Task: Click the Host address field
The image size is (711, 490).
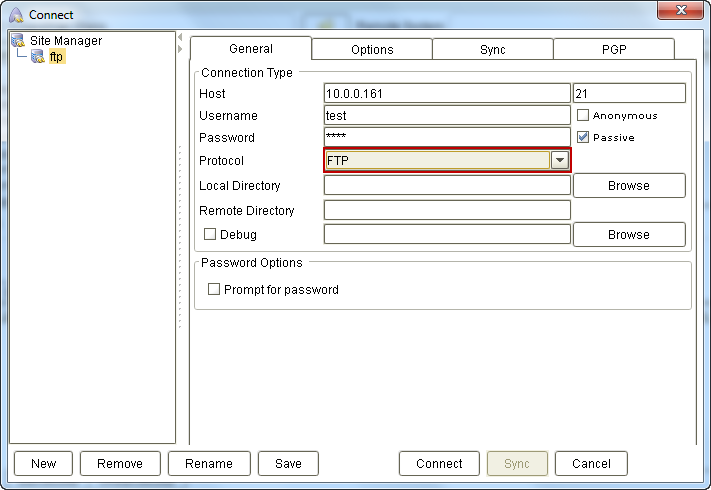Action: pyautogui.click(x=447, y=93)
